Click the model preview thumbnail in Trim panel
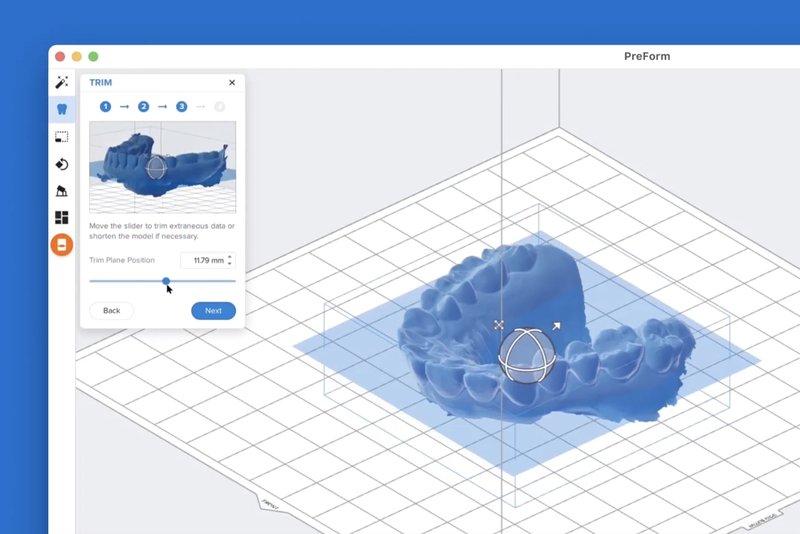This screenshot has height=534, width=800. pos(162,167)
